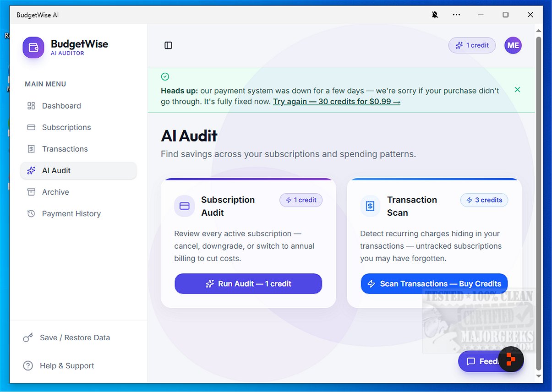The height and width of the screenshot is (392, 552).
Task: Click the Subscription Audit card icon
Action: 185,206
